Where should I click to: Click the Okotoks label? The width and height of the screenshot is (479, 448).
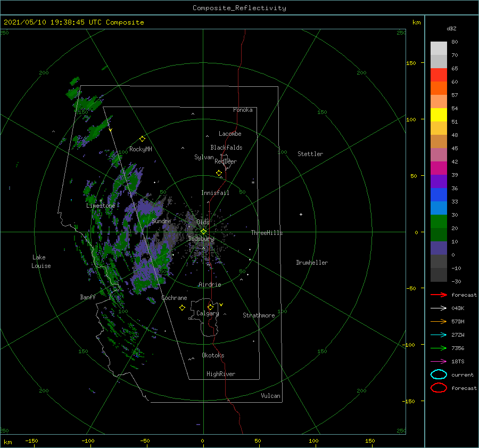pyautogui.click(x=213, y=355)
